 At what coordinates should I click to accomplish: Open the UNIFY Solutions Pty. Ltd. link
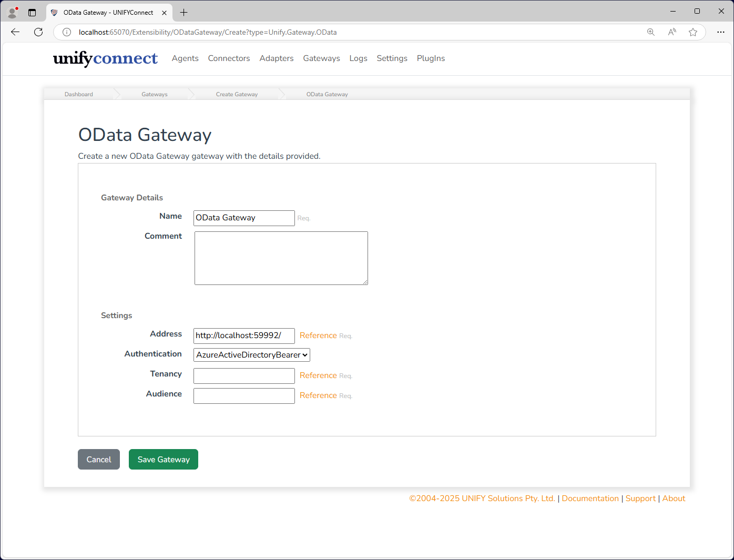482,498
